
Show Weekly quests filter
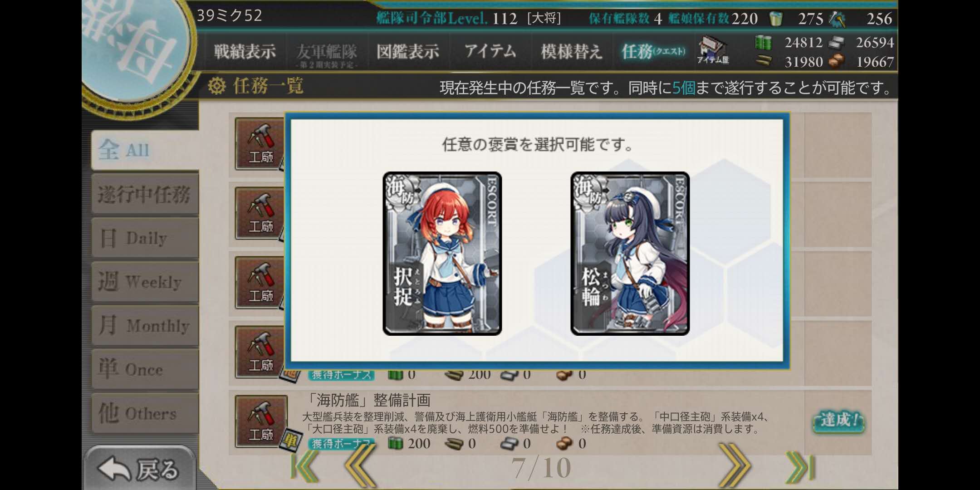(x=145, y=282)
